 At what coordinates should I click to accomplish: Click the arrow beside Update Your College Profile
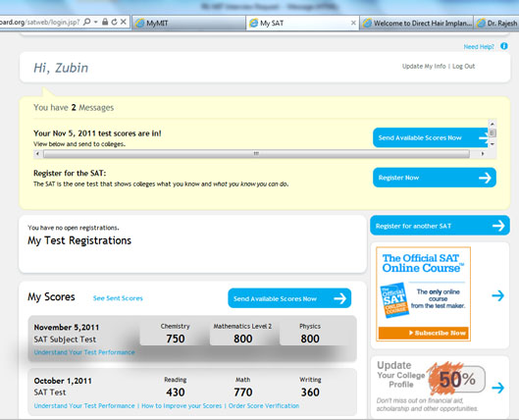point(497,388)
